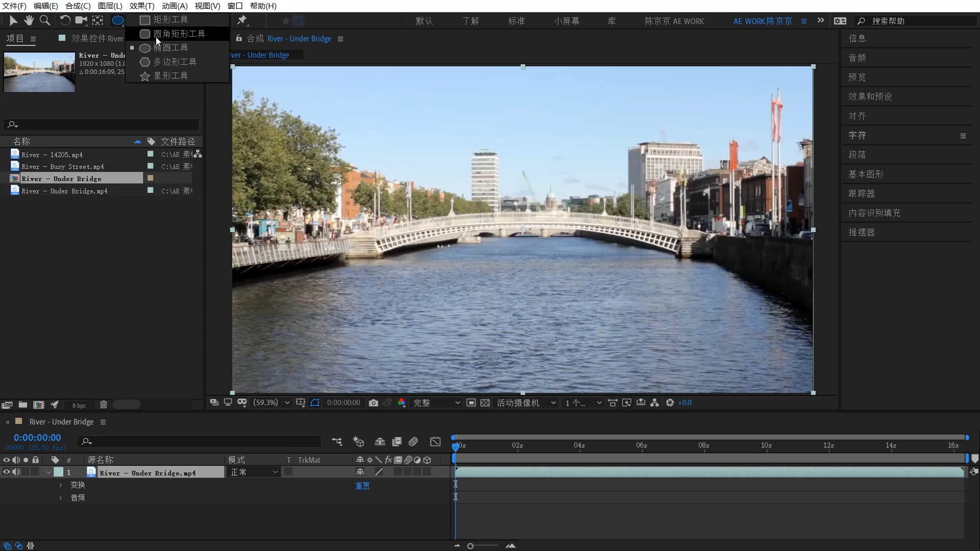Screen dimensions: 980x551
Task: Hide River - Under Bridge.mp4 layer video
Action: tap(7, 472)
